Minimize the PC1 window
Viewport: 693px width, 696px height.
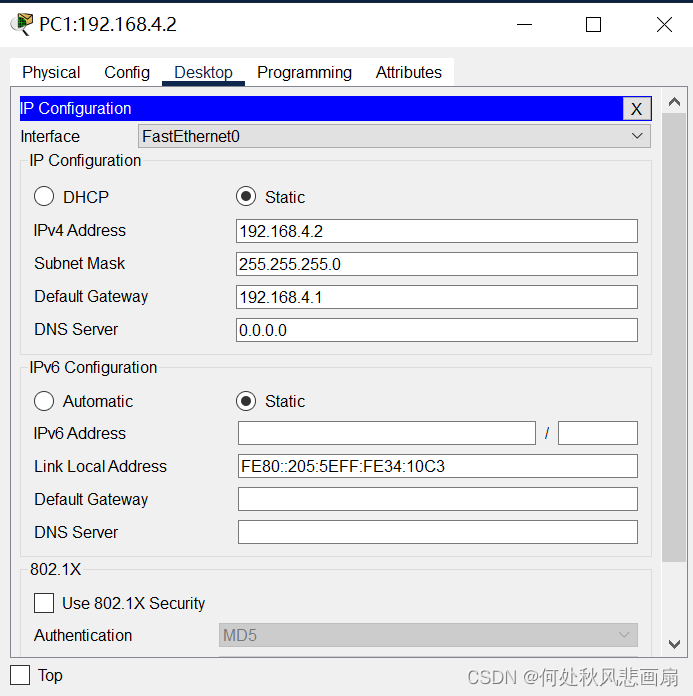[524, 25]
